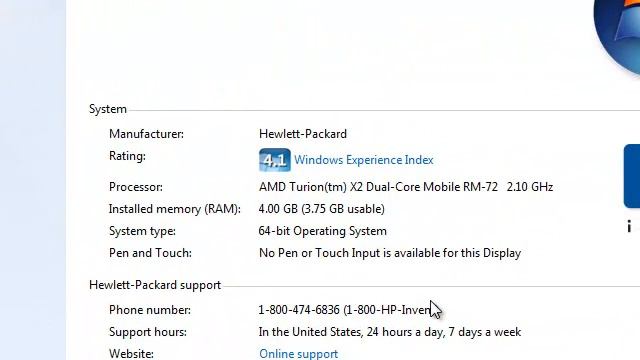The height and width of the screenshot is (360, 640).
Task: Click the Installed memory (RAM) label
Action: coord(175,209)
